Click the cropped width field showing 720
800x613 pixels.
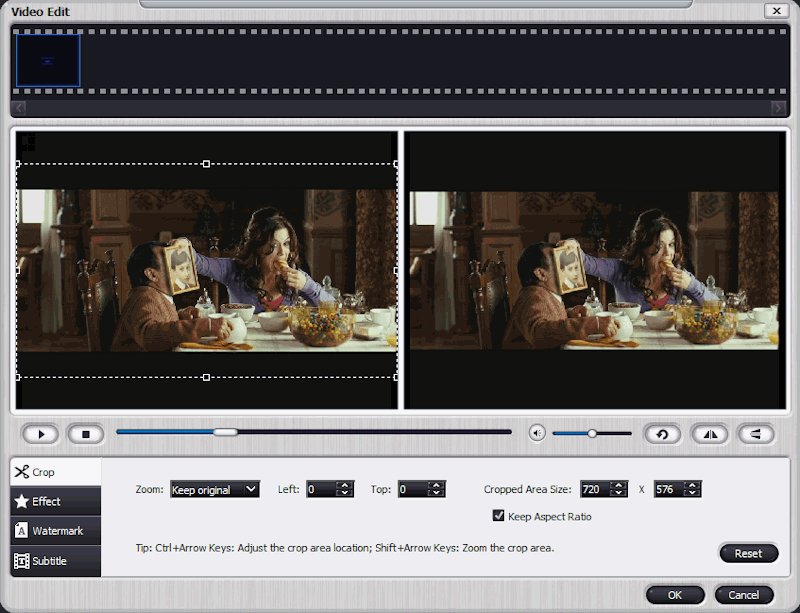tap(595, 489)
